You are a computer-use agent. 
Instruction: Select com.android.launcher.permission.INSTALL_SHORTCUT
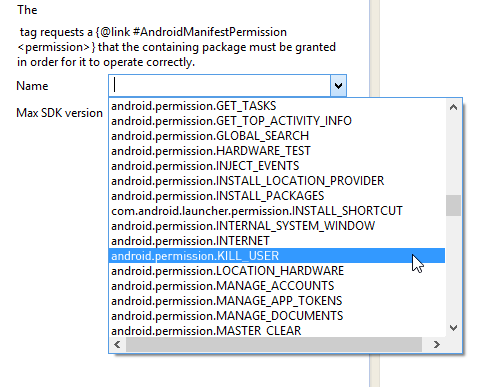coord(277,211)
